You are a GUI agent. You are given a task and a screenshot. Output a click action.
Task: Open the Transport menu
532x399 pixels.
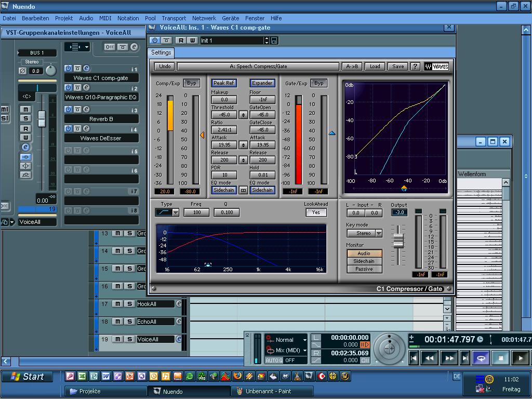(174, 18)
